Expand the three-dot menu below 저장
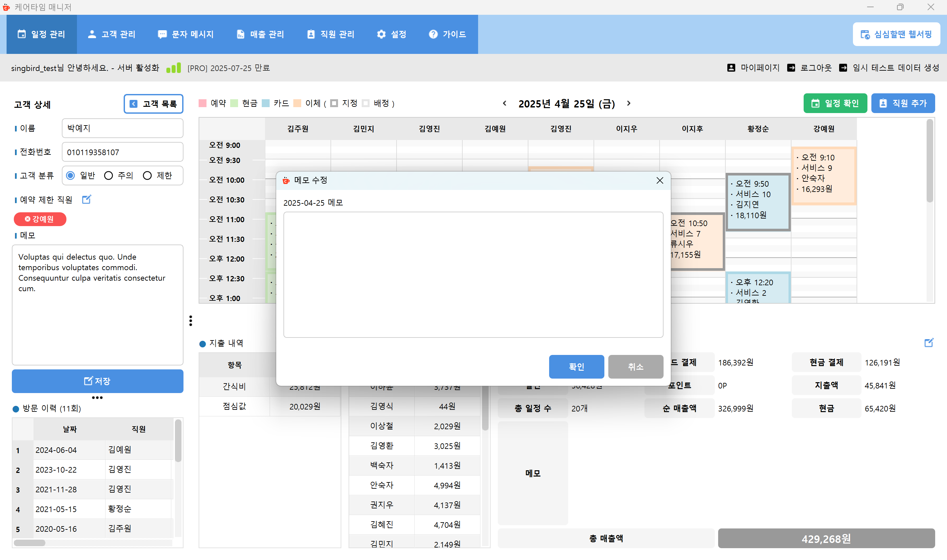 pyautogui.click(x=97, y=397)
